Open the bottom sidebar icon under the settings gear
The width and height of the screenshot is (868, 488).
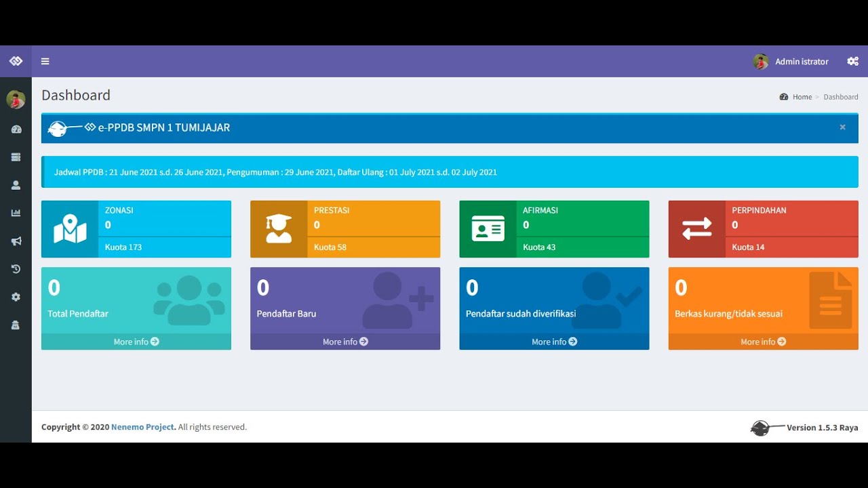(16, 325)
